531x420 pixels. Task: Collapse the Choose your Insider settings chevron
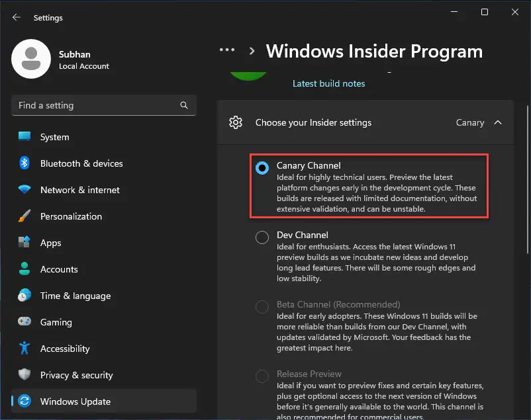pos(498,122)
